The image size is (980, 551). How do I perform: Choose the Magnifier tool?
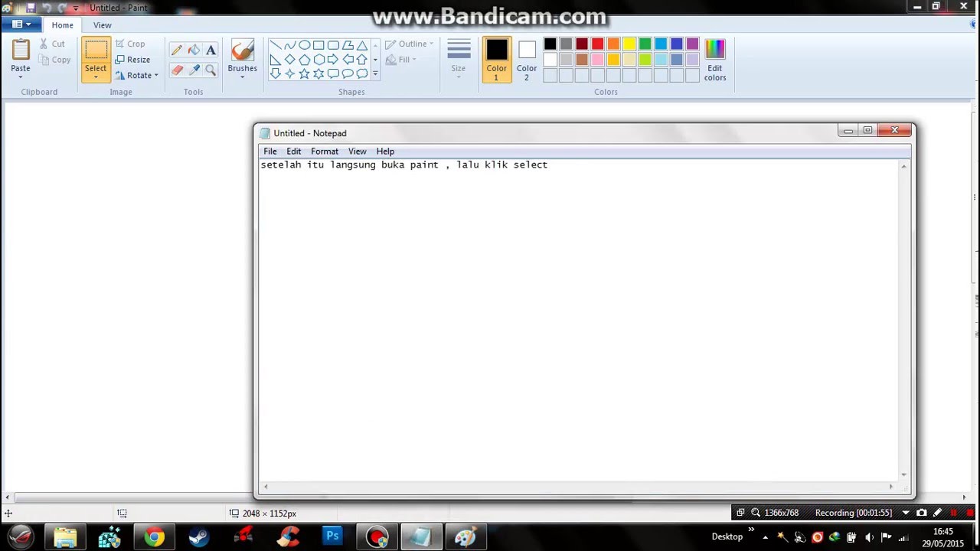[211, 70]
